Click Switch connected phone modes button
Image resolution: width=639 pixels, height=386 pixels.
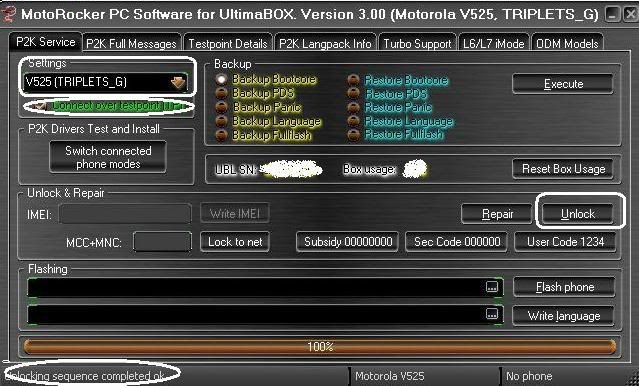pyautogui.click(x=108, y=157)
